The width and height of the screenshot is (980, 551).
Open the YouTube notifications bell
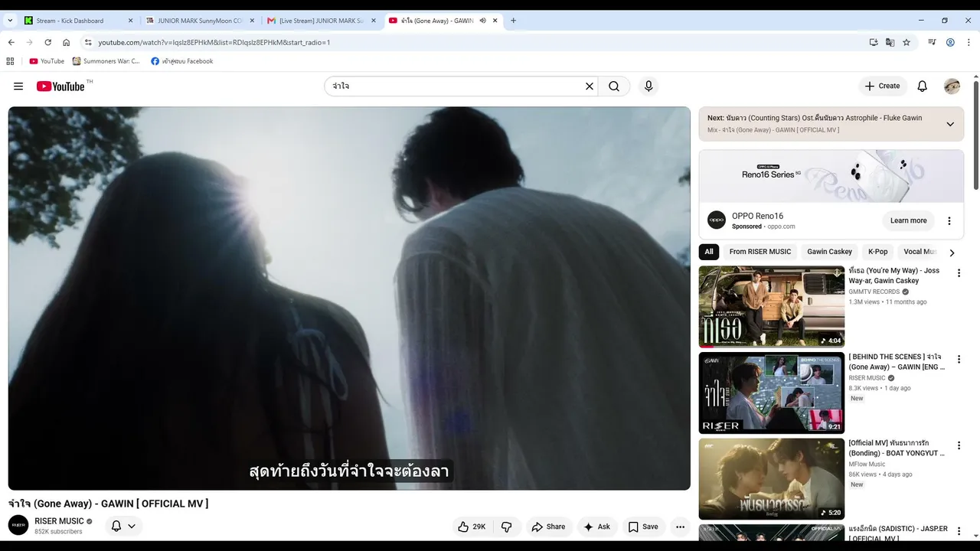point(923,86)
